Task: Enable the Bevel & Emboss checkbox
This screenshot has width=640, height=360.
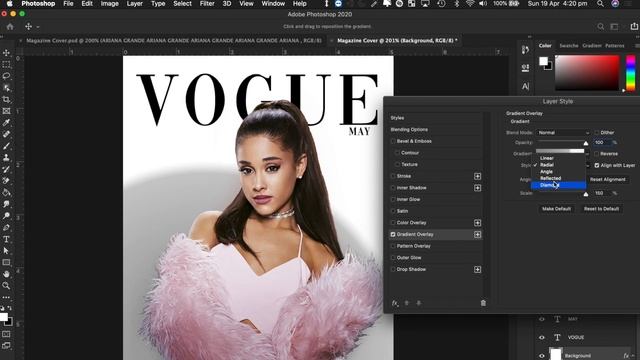Action: coord(393,141)
